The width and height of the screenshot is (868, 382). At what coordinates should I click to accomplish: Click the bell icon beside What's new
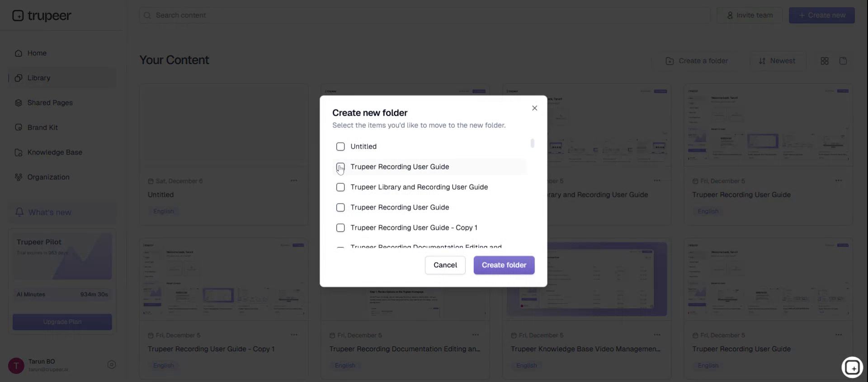[19, 212]
